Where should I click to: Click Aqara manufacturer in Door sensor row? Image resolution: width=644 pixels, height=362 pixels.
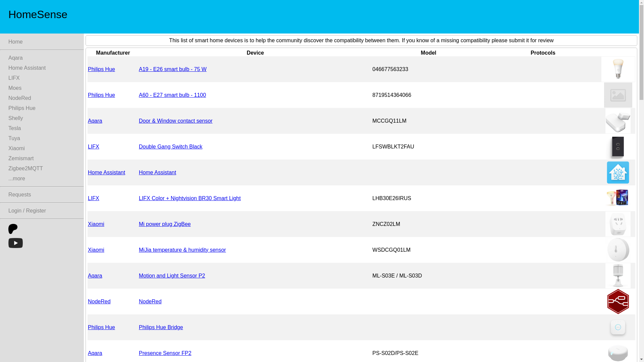click(95, 121)
